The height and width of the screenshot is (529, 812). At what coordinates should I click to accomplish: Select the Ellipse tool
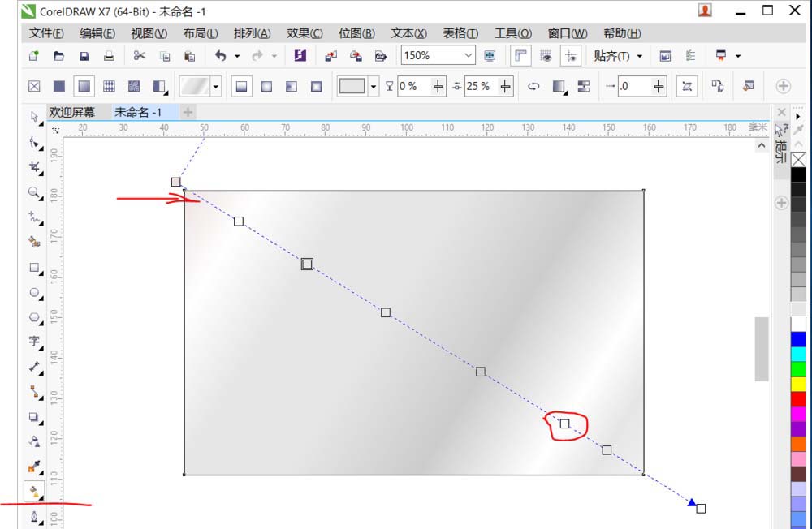[x=34, y=294]
